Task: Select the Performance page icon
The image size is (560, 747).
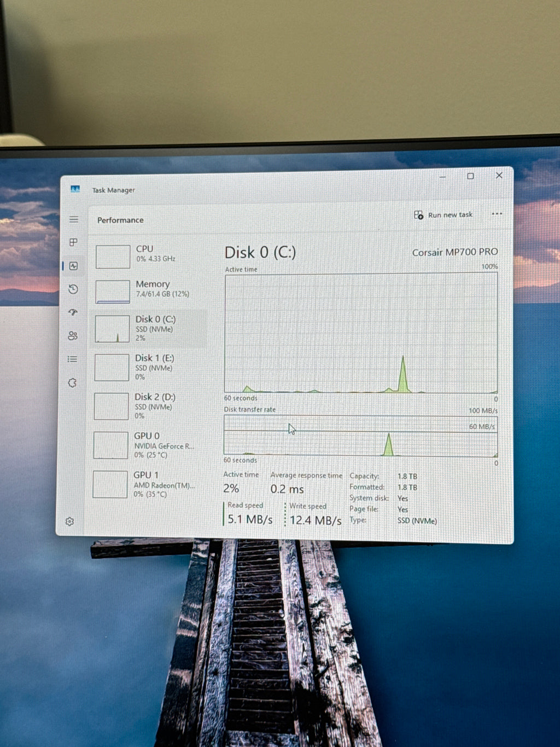Action: 74,266
